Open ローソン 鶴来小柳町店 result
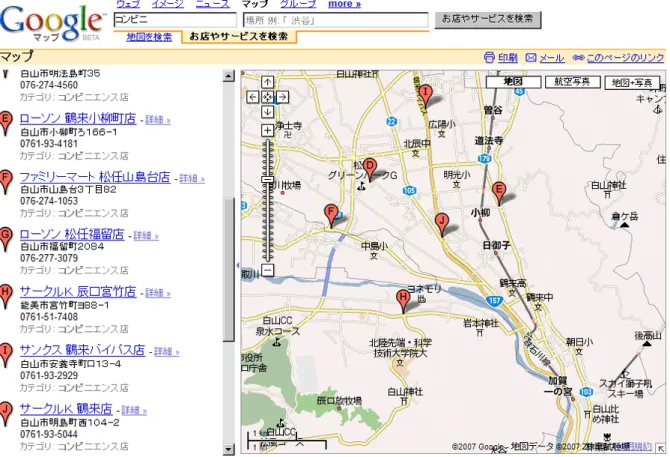 click(x=78, y=118)
